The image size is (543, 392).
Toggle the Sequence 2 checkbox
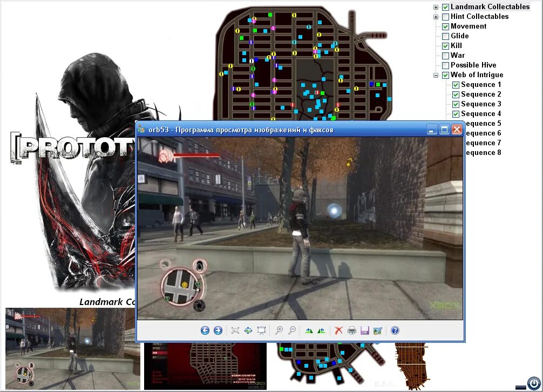coord(456,94)
